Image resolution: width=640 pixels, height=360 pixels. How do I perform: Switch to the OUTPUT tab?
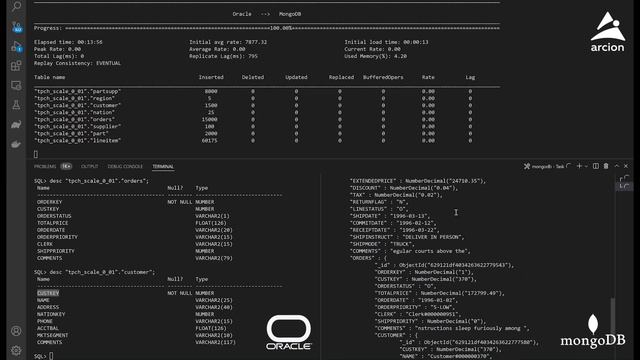point(89,167)
